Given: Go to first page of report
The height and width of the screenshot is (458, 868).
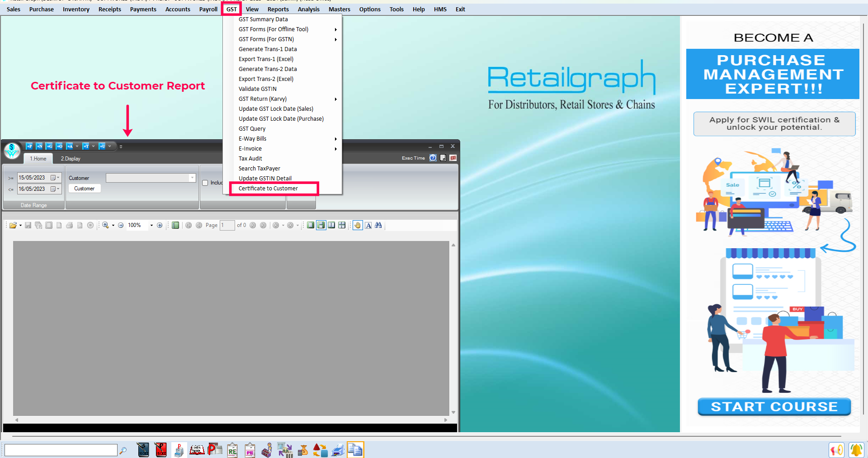Looking at the screenshot, I should 189,225.
